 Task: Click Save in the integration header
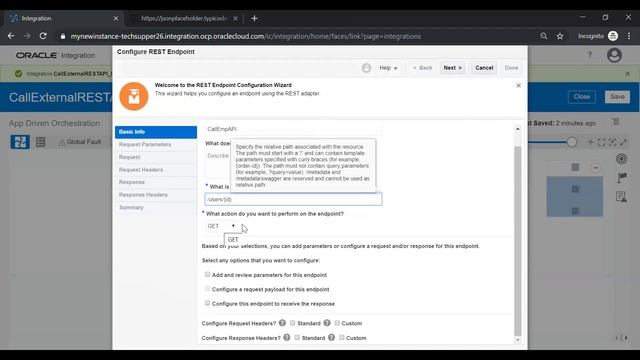click(617, 97)
